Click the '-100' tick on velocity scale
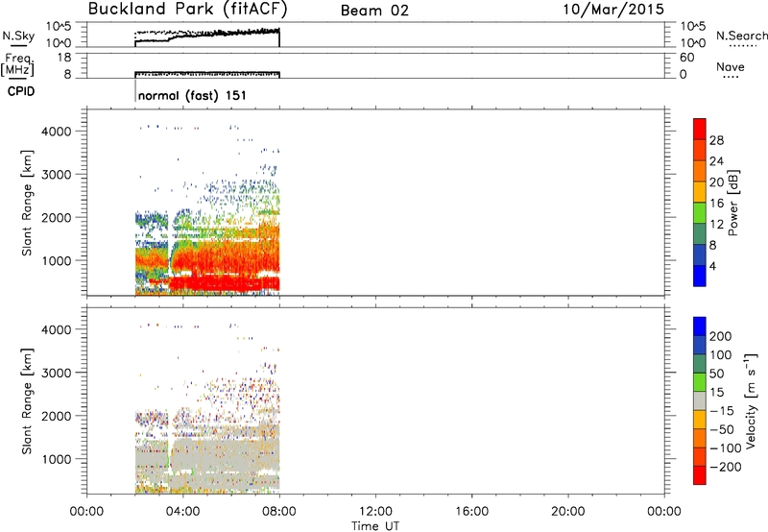The height and width of the screenshot is (532, 768). point(726,448)
